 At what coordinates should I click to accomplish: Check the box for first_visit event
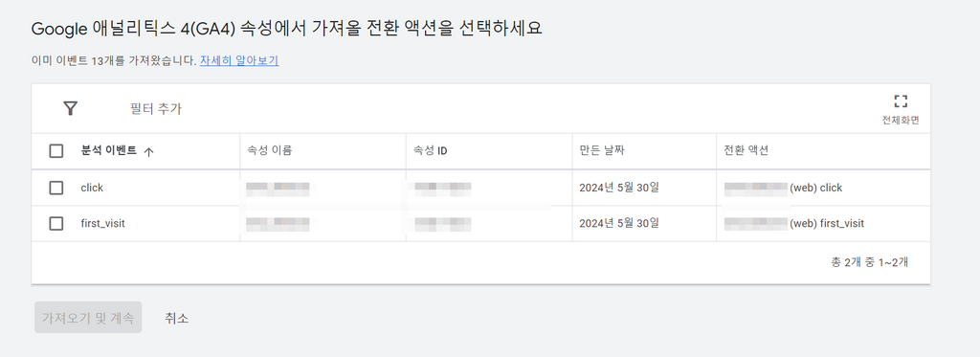click(56, 223)
